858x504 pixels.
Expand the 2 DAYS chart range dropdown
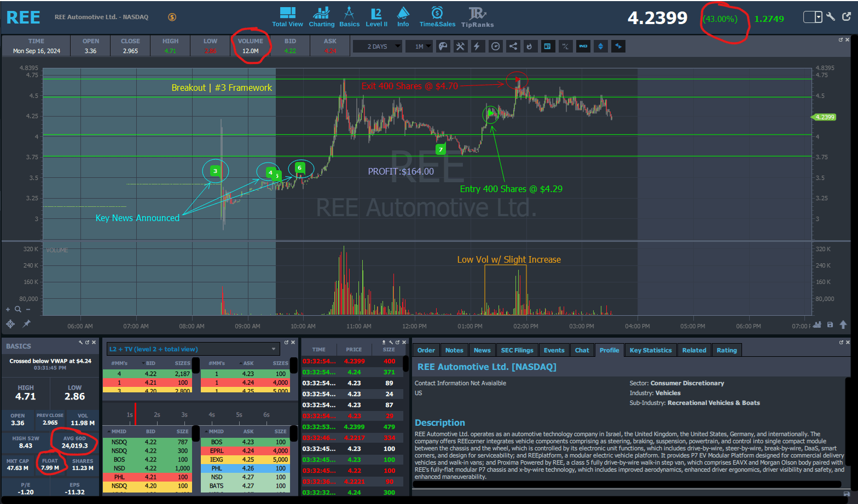(x=378, y=47)
